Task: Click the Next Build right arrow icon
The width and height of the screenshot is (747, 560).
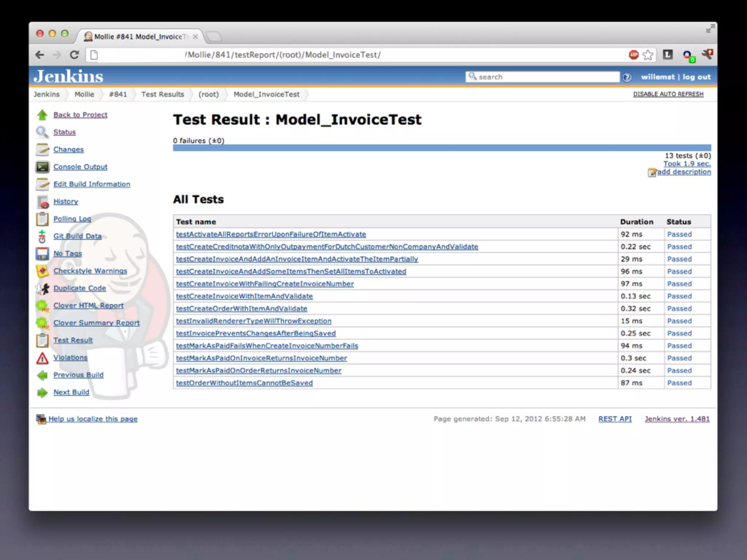Action: click(42, 393)
